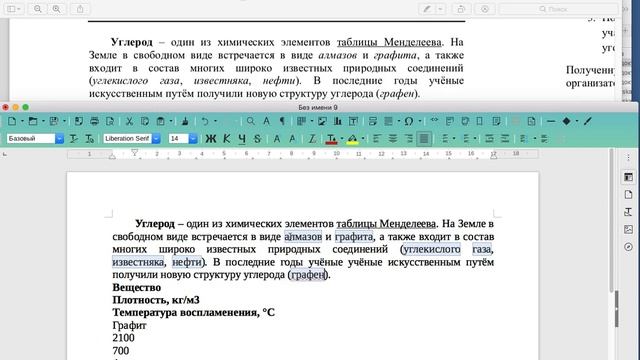The height and width of the screenshot is (360, 640).
Task: Open the sidebar Gallery deck
Action: [629, 229]
